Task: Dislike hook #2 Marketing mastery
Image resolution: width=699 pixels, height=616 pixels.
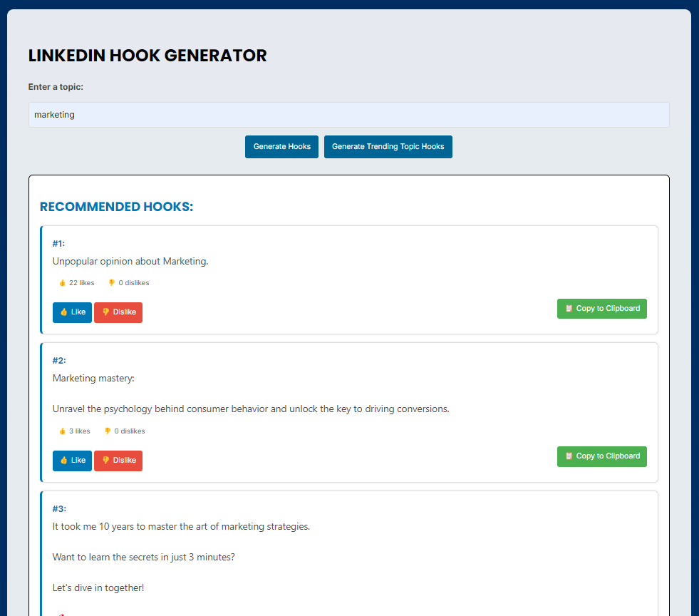Action: pos(118,461)
